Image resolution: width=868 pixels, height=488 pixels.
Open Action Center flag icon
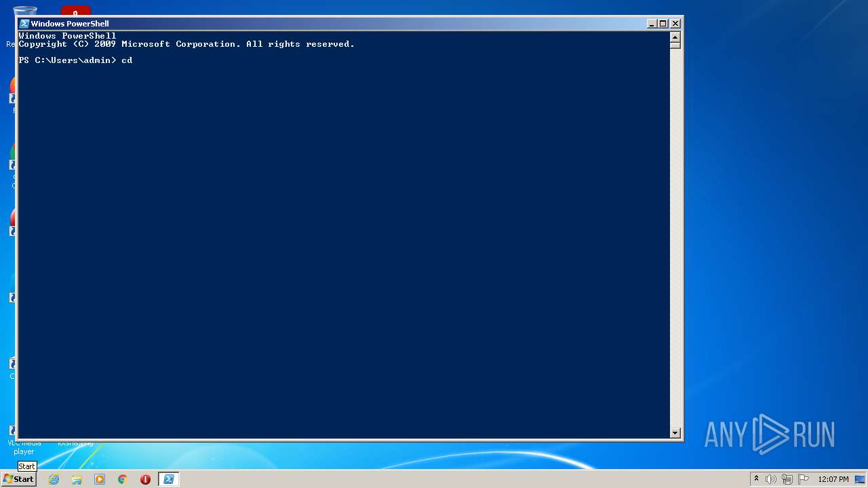click(x=804, y=479)
